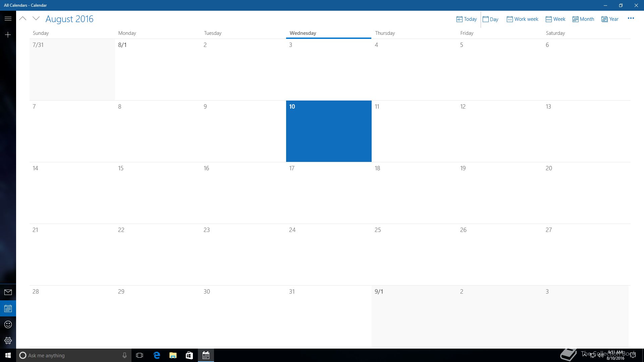Open Task View in taskbar
The width and height of the screenshot is (644, 362).
pos(140,355)
